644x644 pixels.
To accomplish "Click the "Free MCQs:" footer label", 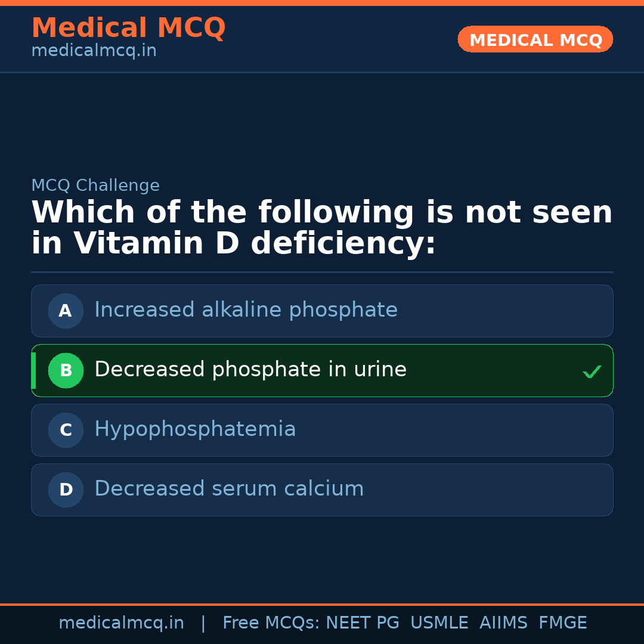I will pos(271,623).
